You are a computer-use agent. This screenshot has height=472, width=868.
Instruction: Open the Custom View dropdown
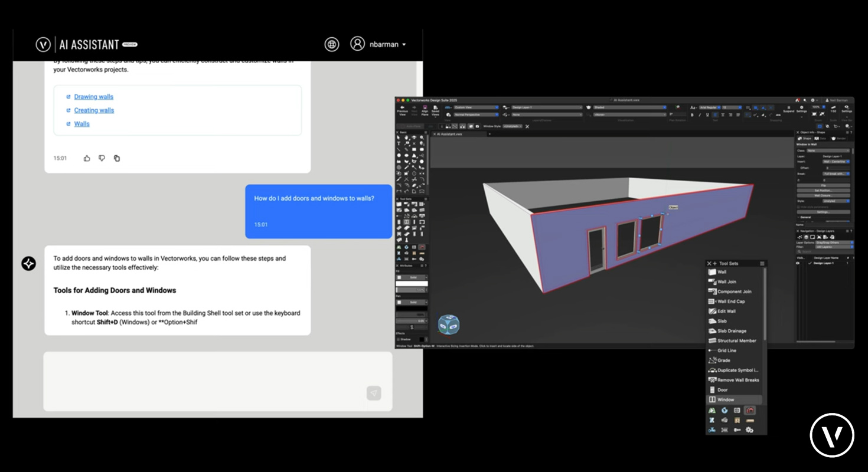[475, 107]
